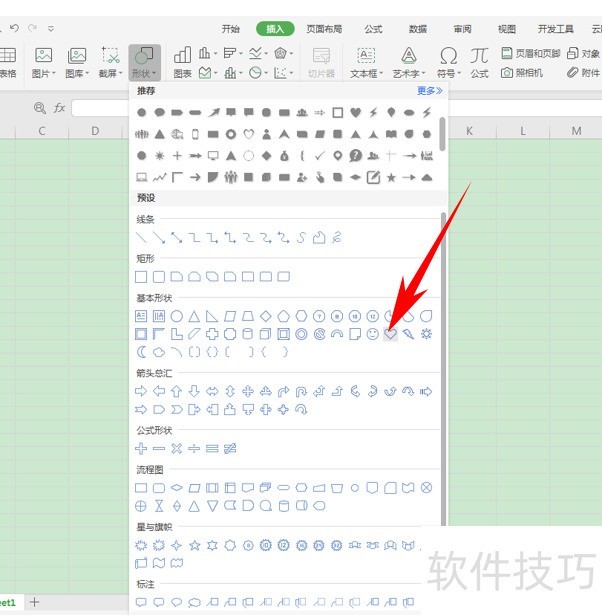Undo the last action
The height and width of the screenshot is (616, 602).
(x=15, y=28)
